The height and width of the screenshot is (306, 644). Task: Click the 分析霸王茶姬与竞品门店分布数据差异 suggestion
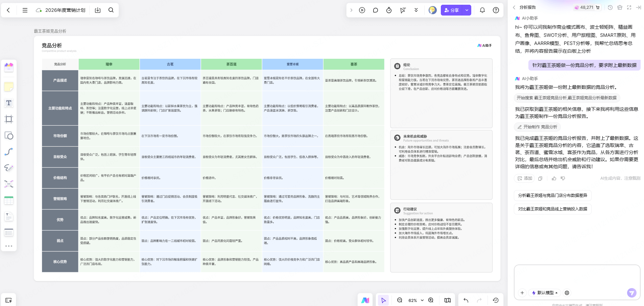click(552, 196)
